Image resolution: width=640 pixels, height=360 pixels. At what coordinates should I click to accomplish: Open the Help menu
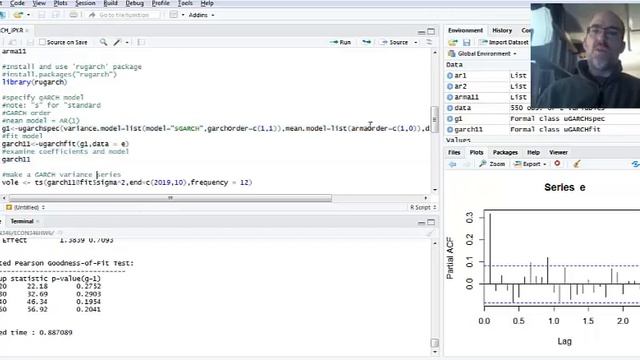(x=207, y=3)
